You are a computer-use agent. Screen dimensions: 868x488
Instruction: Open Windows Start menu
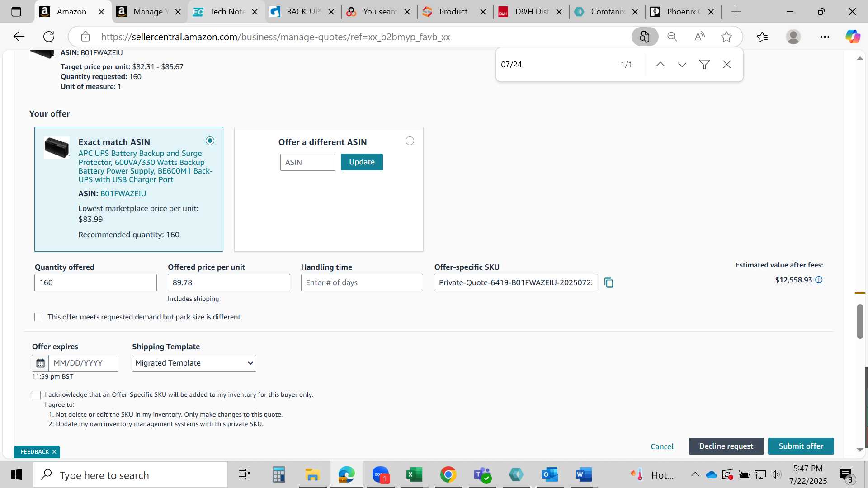click(x=16, y=475)
